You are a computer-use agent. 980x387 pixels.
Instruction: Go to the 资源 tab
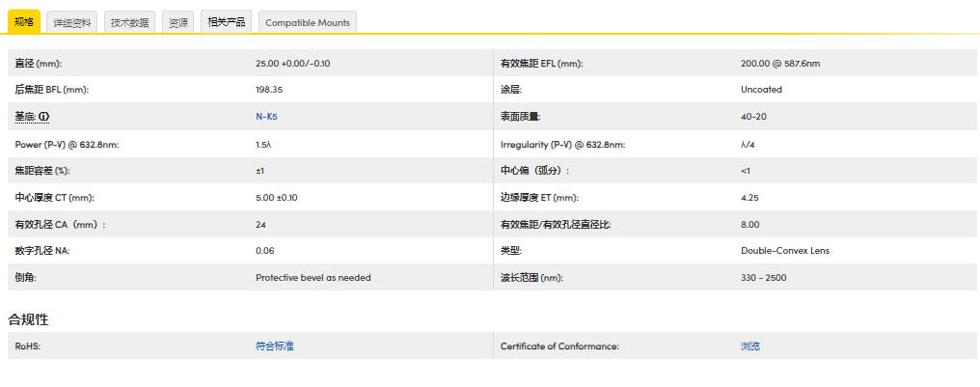pyautogui.click(x=178, y=22)
